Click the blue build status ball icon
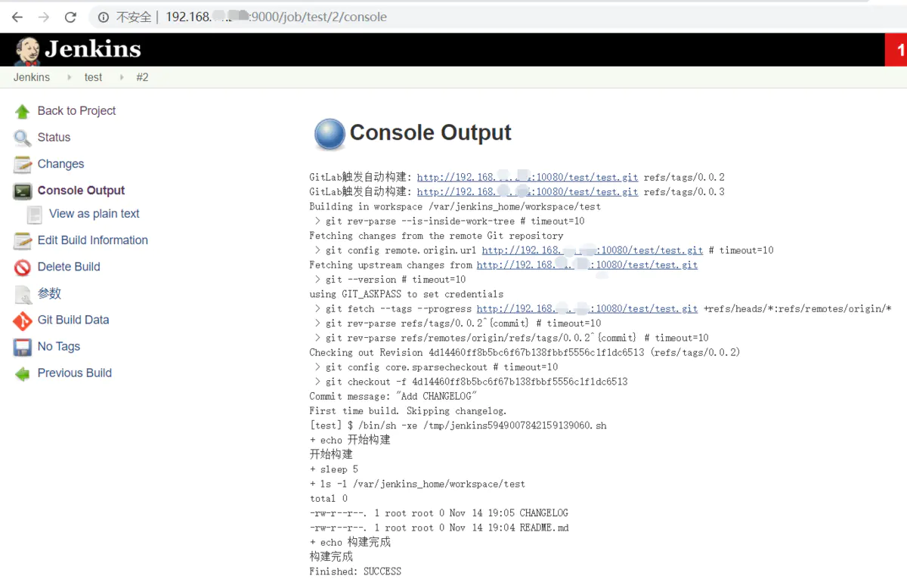This screenshot has height=588, width=907. click(329, 135)
